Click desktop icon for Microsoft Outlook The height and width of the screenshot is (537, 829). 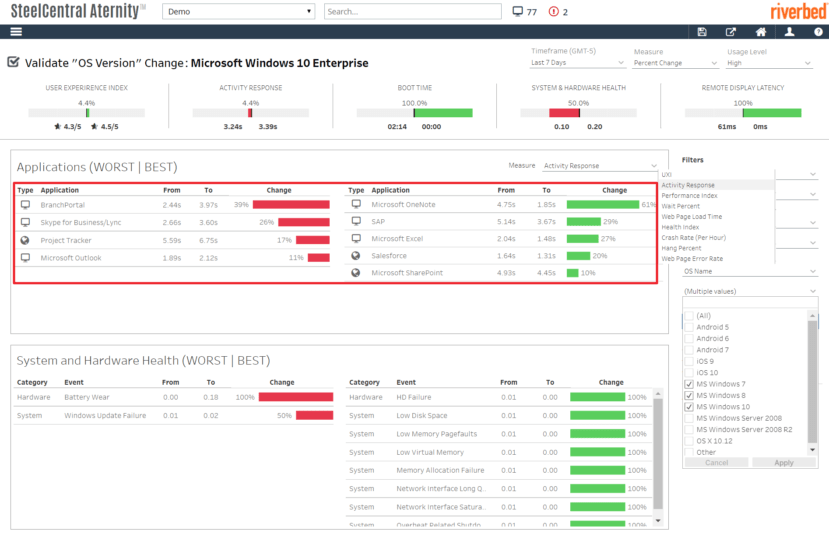[x=25, y=257]
